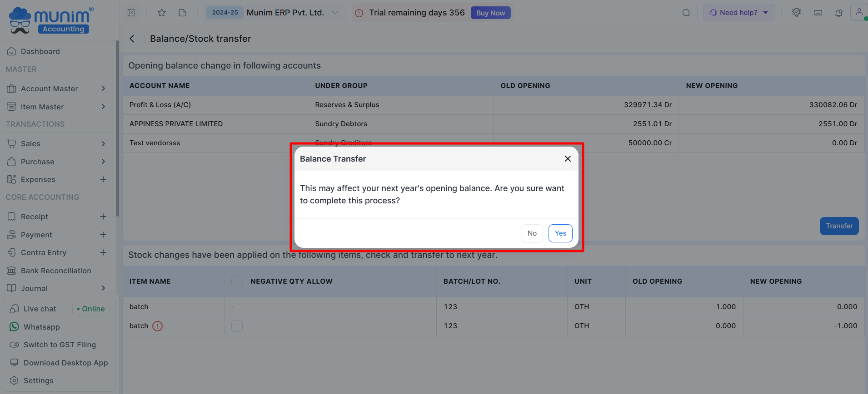Click the back arrow beside Balance/Stock transfer
Screen dimensions: 868x394
tap(132, 39)
